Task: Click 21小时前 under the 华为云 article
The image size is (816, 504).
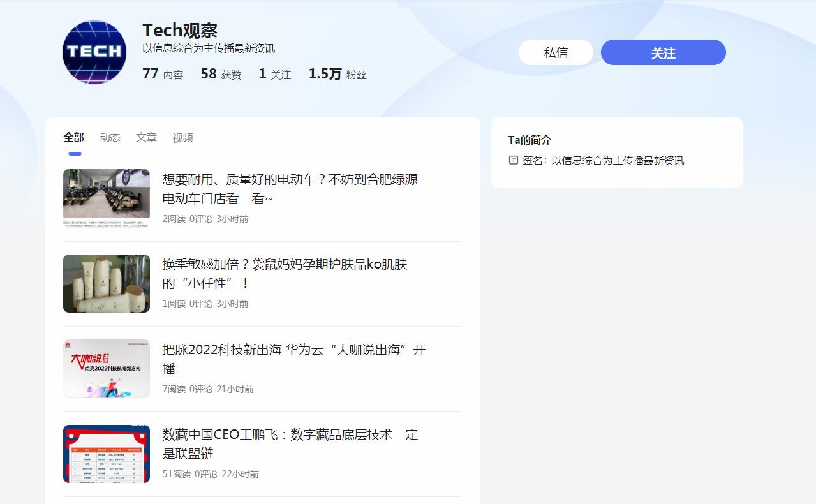Action: [235, 389]
